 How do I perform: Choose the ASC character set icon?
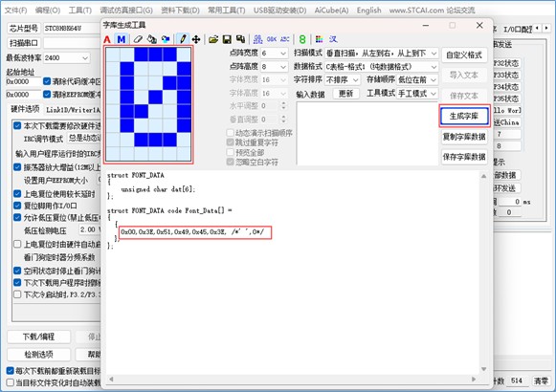tap(285, 39)
